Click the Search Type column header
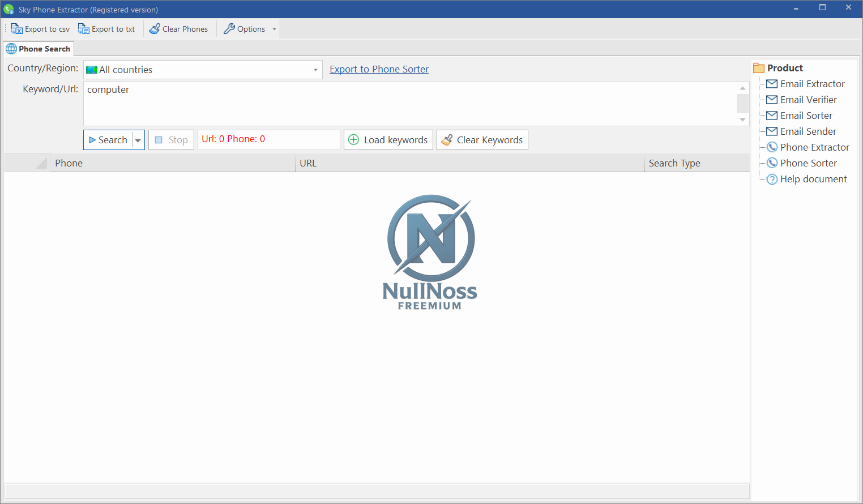 [x=697, y=163]
